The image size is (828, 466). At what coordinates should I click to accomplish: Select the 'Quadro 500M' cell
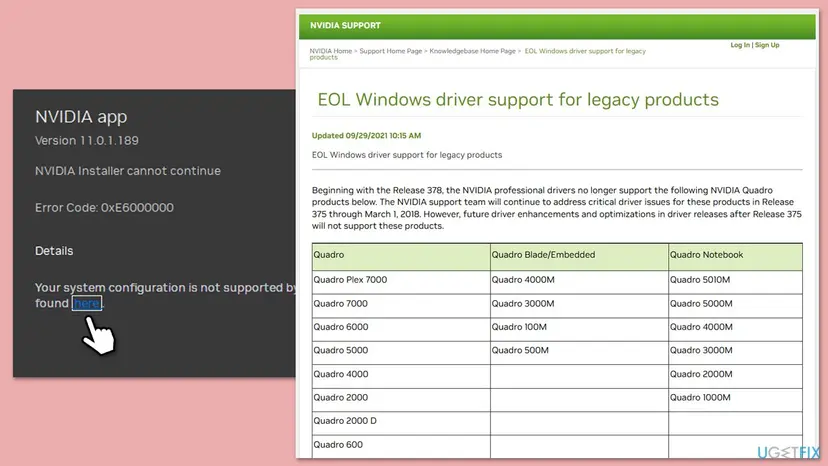(579, 352)
